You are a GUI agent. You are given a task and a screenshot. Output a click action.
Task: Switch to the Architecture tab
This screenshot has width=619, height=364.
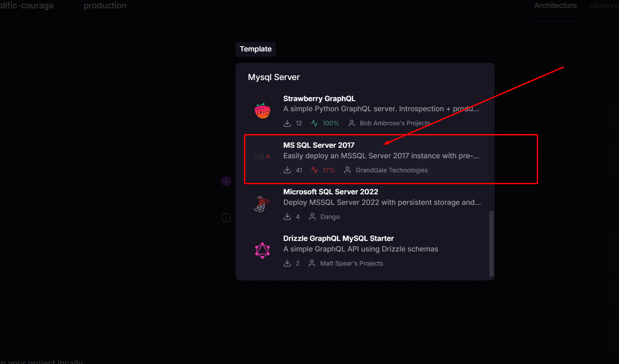555,6
